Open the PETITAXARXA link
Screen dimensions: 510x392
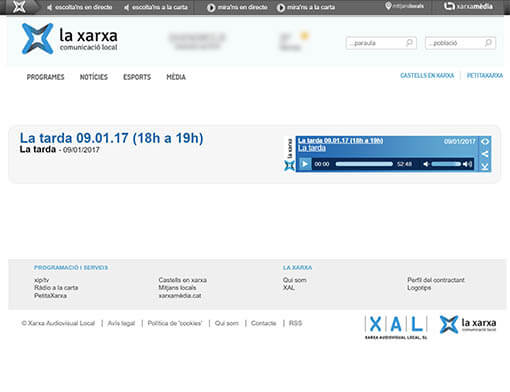point(485,76)
